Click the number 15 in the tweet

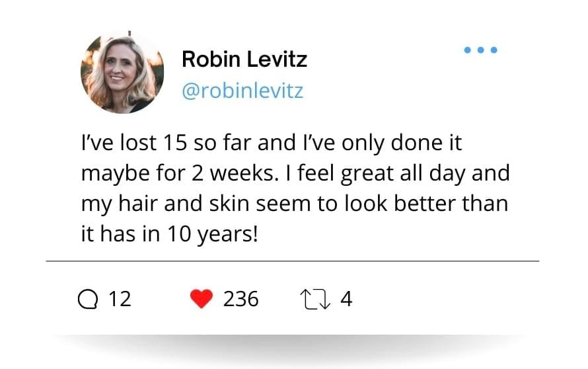(175, 143)
